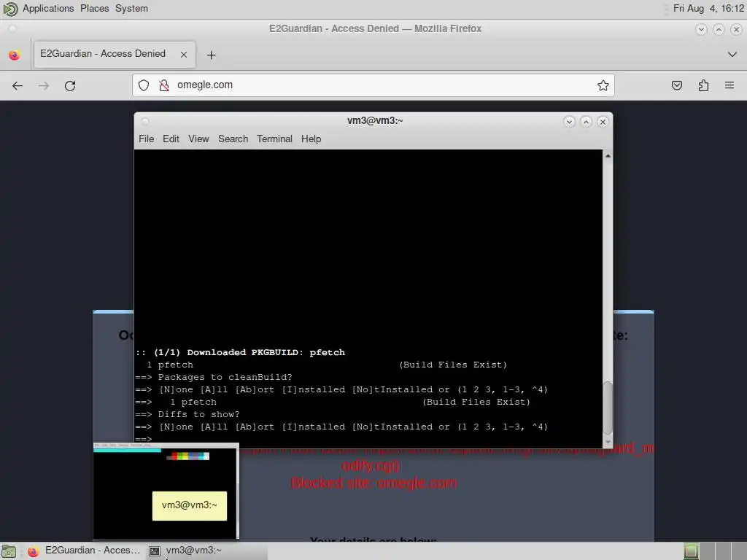Go back in Firefox
747x560 pixels.
click(x=18, y=86)
